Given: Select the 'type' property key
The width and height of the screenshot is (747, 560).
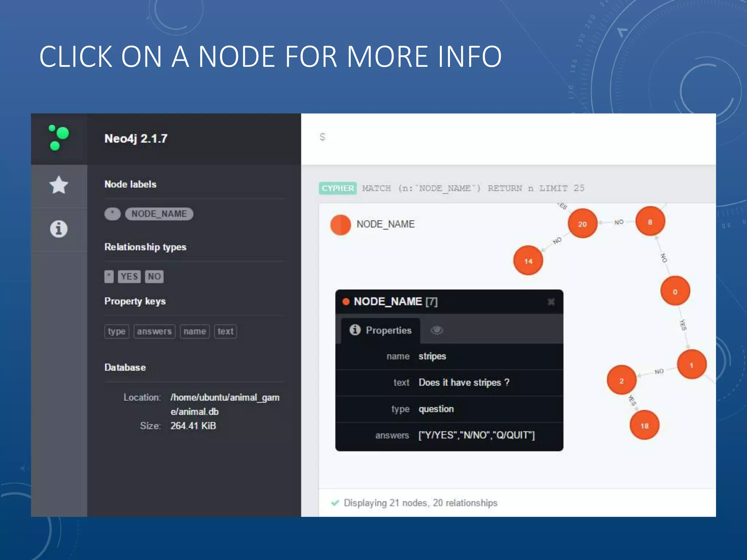Looking at the screenshot, I should click(117, 331).
